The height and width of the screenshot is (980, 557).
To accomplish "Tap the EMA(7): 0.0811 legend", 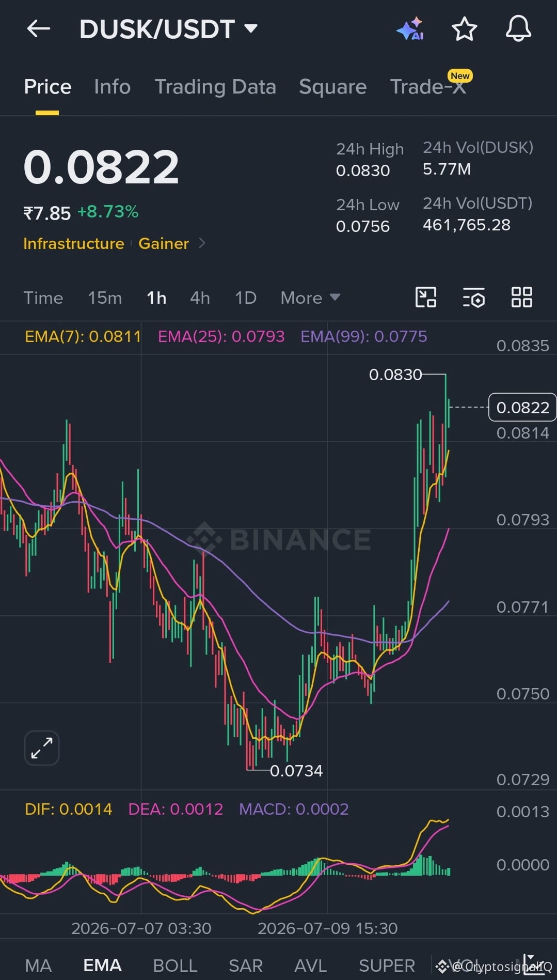I will tap(83, 336).
